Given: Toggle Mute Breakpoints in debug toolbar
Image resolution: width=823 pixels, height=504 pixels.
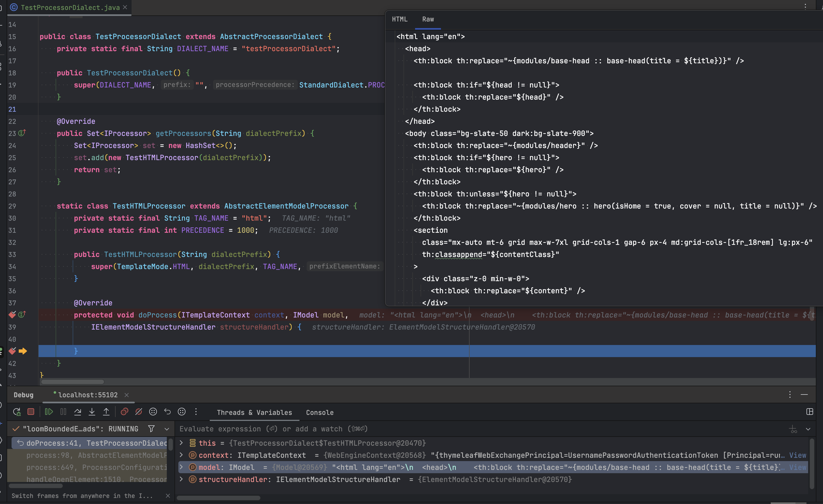Looking at the screenshot, I should click(x=139, y=412).
